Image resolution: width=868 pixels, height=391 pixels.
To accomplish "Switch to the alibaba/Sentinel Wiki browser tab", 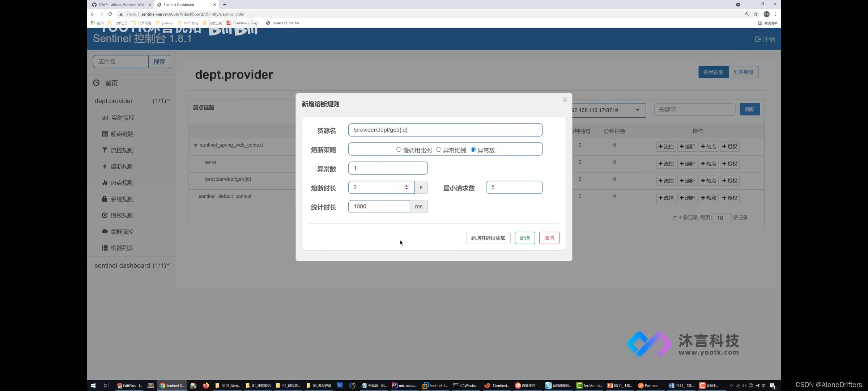I will (121, 5).
